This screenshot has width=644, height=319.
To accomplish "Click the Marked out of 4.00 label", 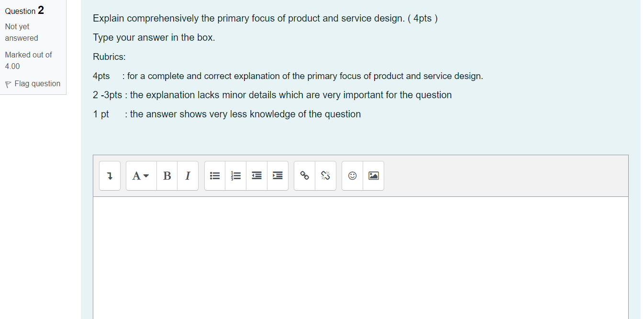I will click(28, 60).
